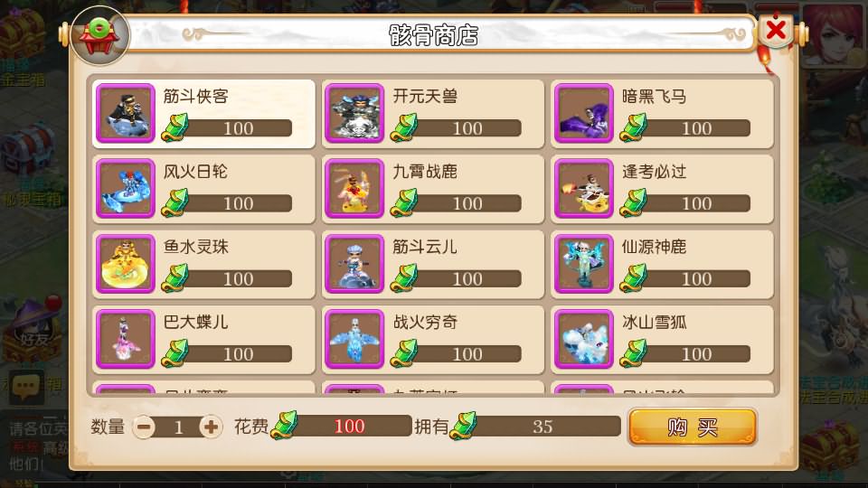Increase quantity with the plus button

coord(211,427)
